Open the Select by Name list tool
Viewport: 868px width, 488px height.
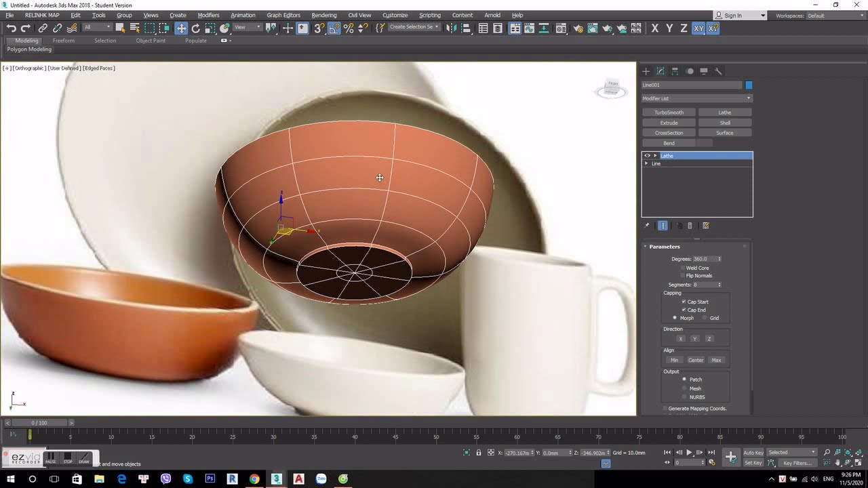(x=135, y=28)
